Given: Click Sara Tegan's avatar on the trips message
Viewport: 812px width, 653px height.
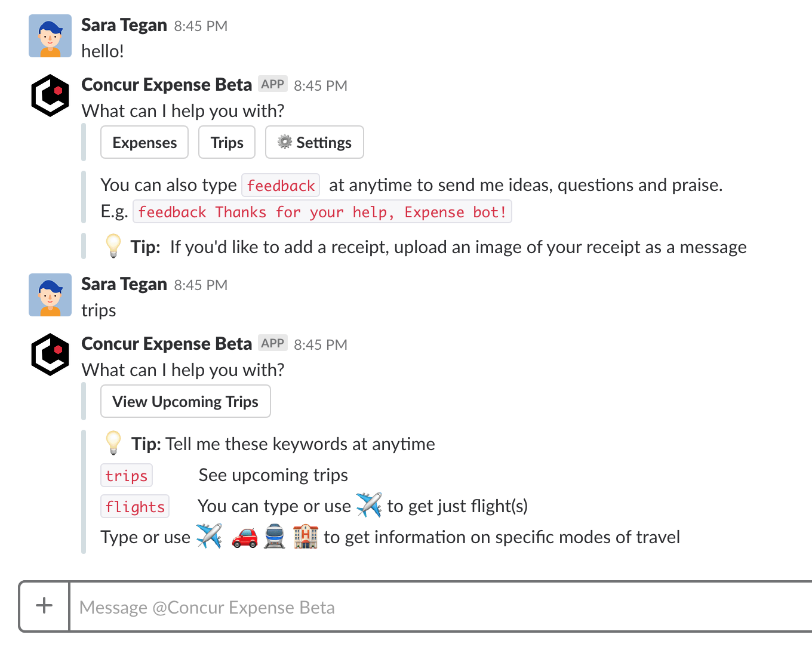Looking at the screenshot, I should click(x=50, y=295).
